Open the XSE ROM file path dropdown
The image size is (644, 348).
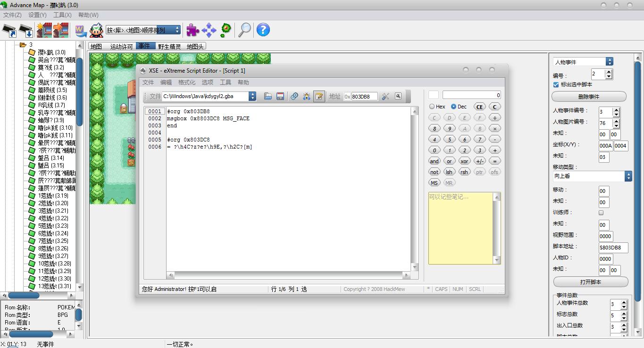252,96
